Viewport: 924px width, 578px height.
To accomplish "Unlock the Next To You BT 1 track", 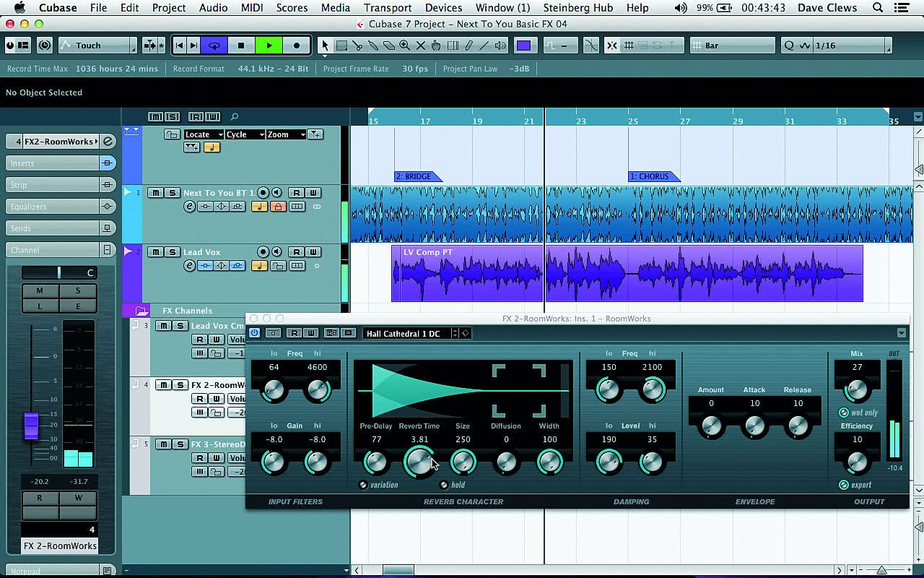I will click(x=278, y=207).
